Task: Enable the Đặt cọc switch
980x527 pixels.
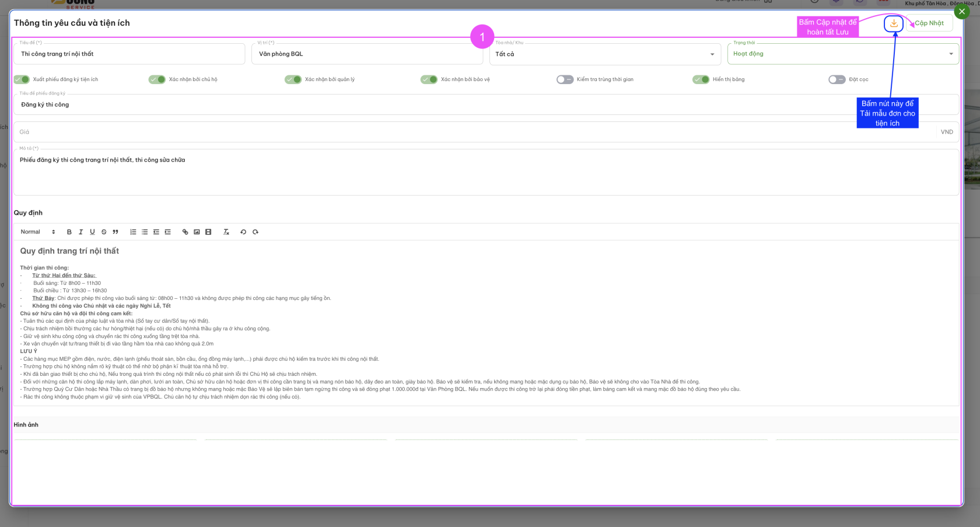Action: [836, 79]
